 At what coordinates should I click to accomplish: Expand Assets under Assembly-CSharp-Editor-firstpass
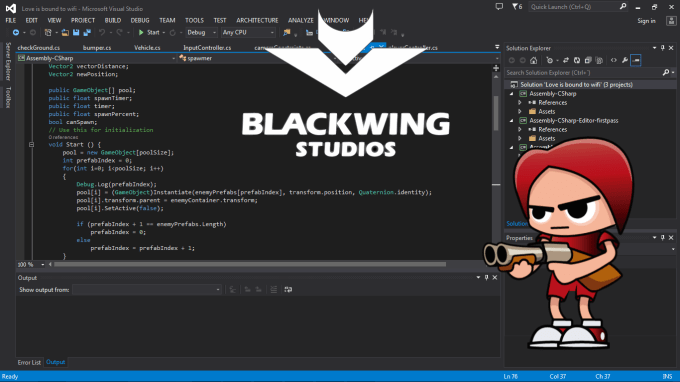520,138
